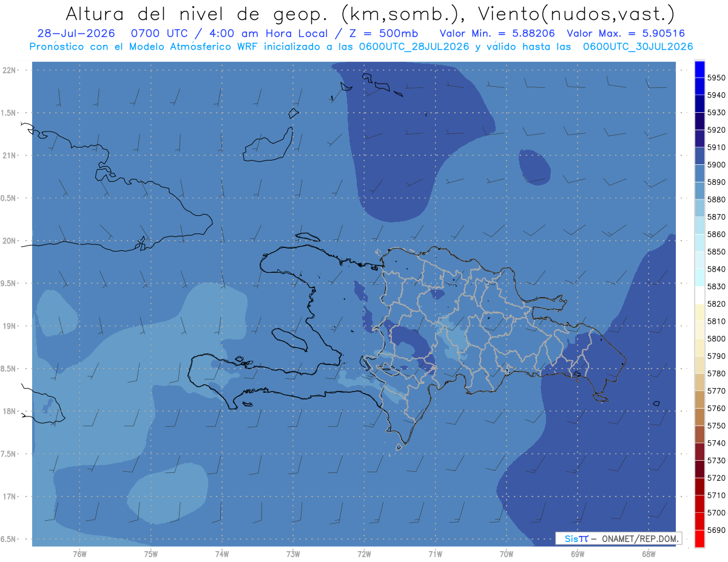Click the '74W' longitude axis label
The width and height of the screenshot is (728, 562).
222,554
